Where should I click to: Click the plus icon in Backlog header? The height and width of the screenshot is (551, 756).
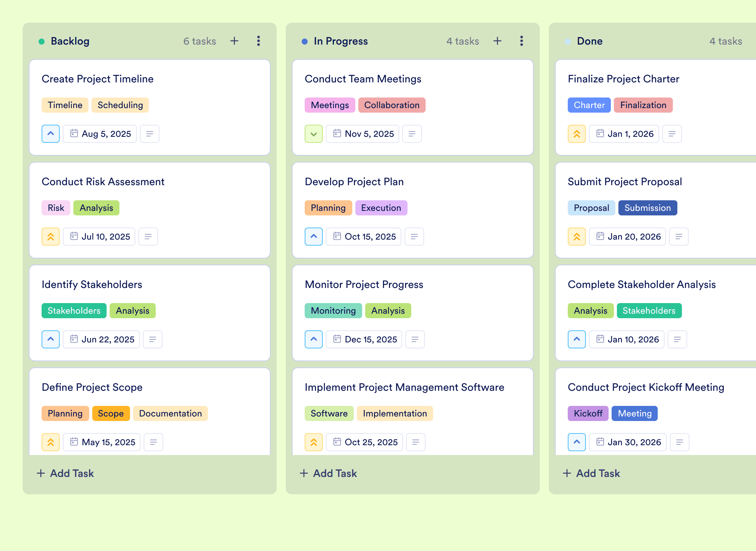coord(234,41)
